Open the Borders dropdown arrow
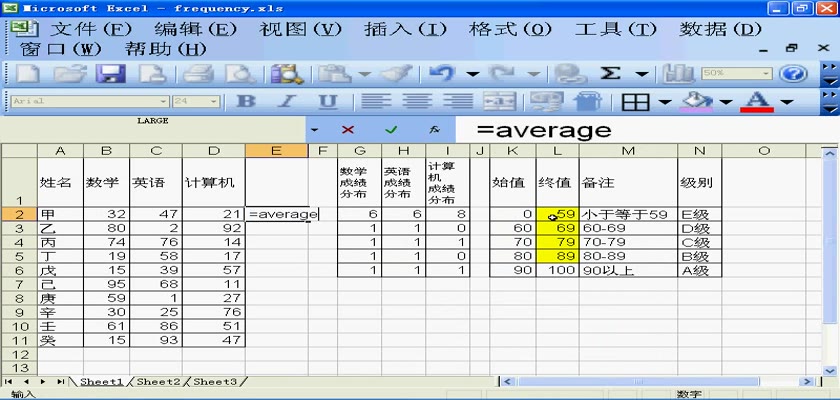Viewport: 840px width, 400px height. point(664,102)
